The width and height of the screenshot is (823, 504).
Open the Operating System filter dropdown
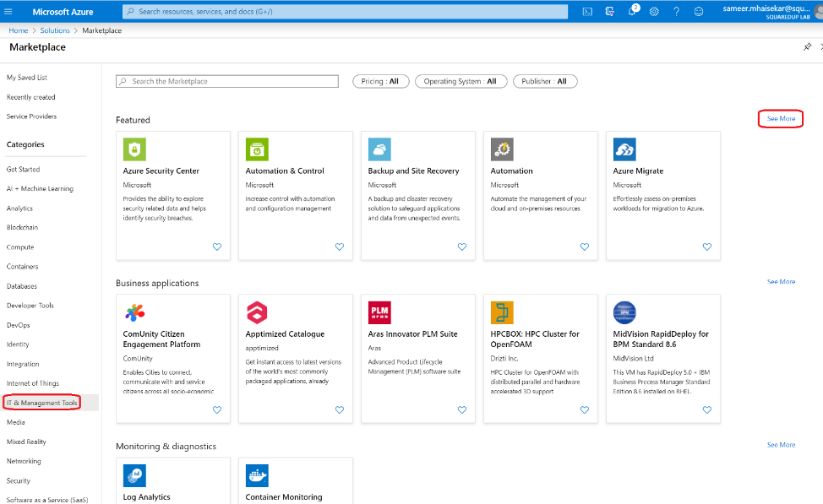point(461,81)
